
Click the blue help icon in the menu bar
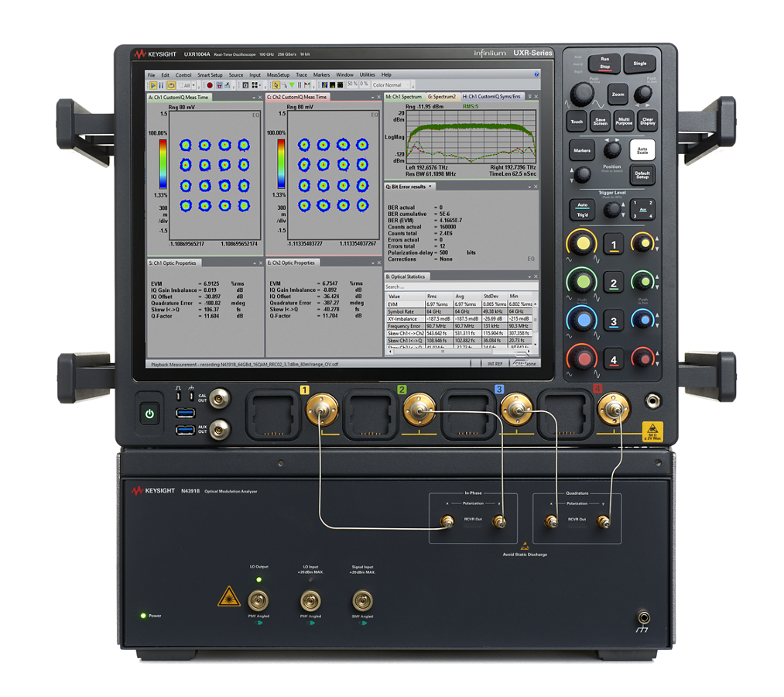click(536, 74)
